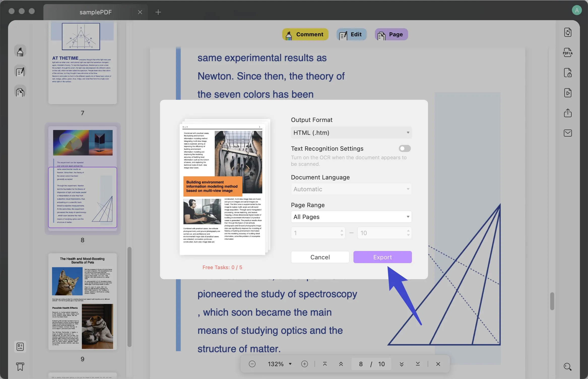Click the current page number field
The width and height of the screenshot is (588, 379).
361,364
